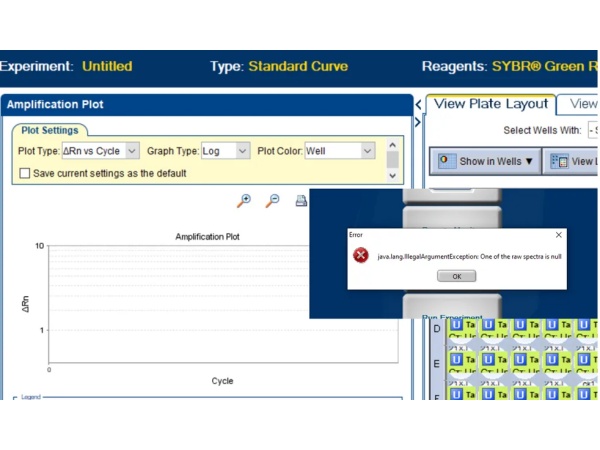Viewport: 600px width, 450px height.
Task: Collapse the panel with the left chevron
Action: tap(418, 105)
